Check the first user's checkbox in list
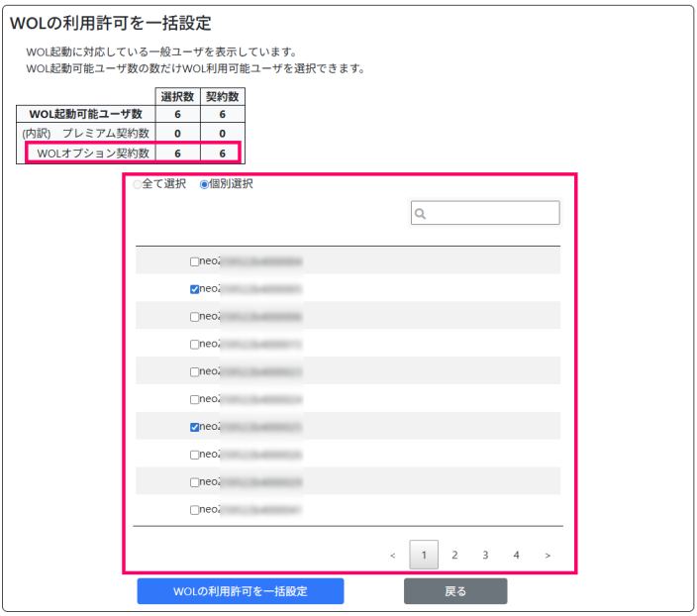The height and width of the screenshot is (616, 697). point(194,262)
